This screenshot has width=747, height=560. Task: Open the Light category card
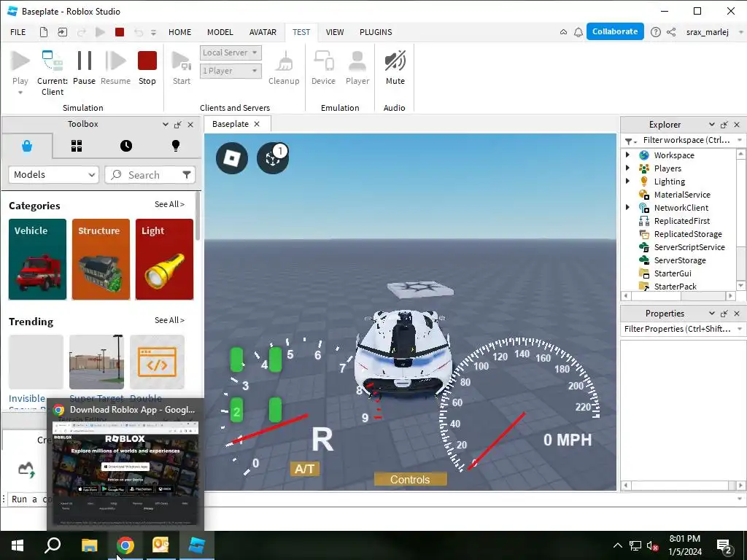tap(164, 259)
